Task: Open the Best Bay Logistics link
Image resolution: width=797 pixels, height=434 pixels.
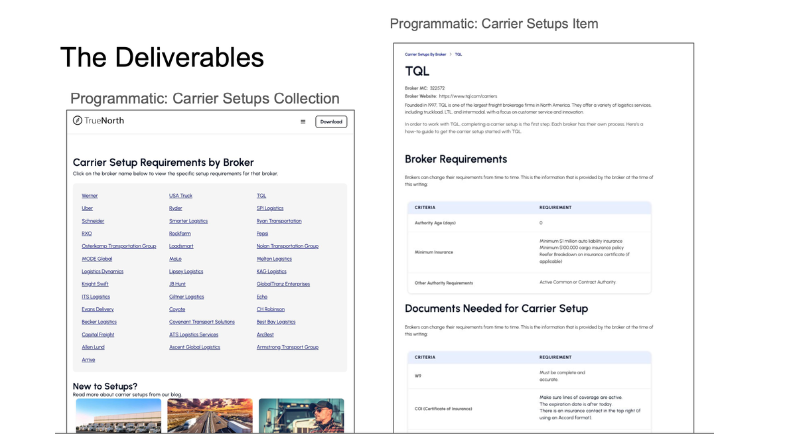Action: pyautogui.click(x=276, y=322)
